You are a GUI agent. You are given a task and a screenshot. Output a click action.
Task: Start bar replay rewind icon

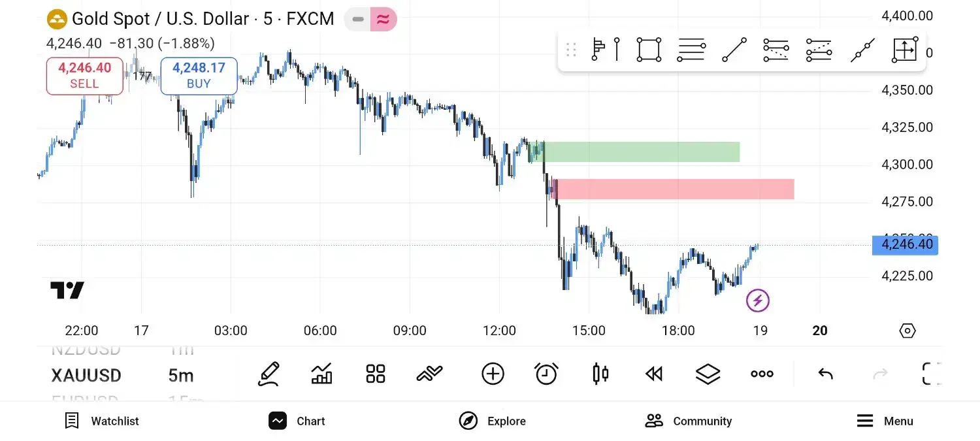(654, 374)
